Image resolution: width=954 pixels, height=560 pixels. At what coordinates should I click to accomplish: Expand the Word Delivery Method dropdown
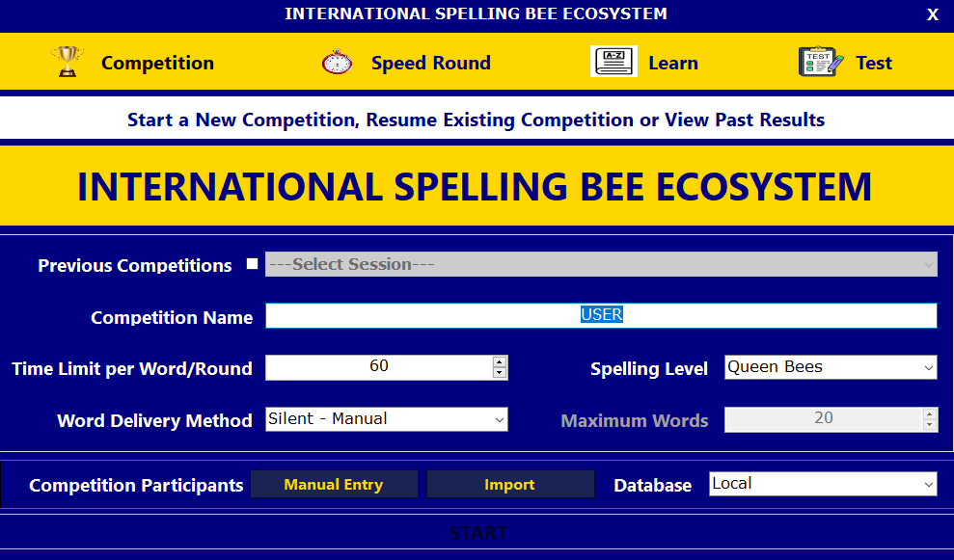click(386, 419)
